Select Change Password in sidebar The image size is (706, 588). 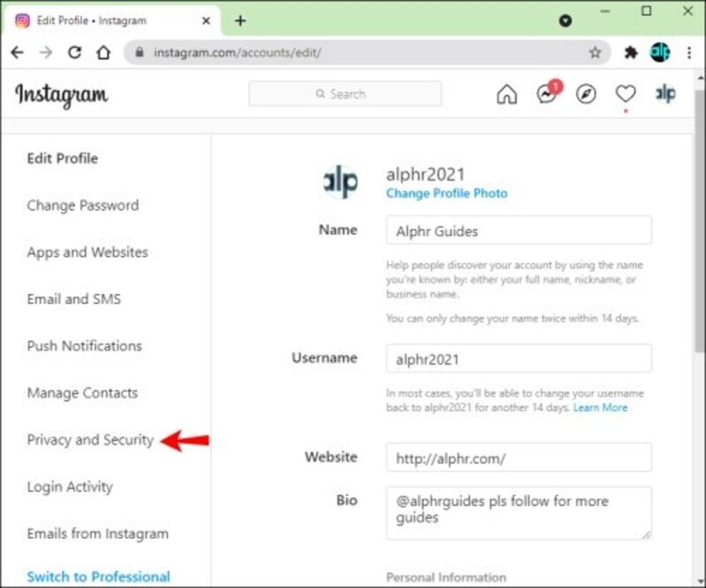pyautogui.click(x=83, y=206)
